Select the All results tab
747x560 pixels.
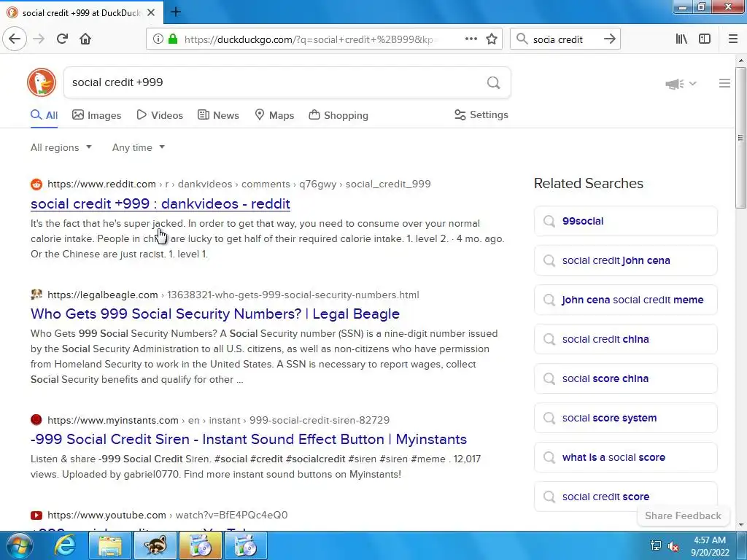(x=44, y=115)
